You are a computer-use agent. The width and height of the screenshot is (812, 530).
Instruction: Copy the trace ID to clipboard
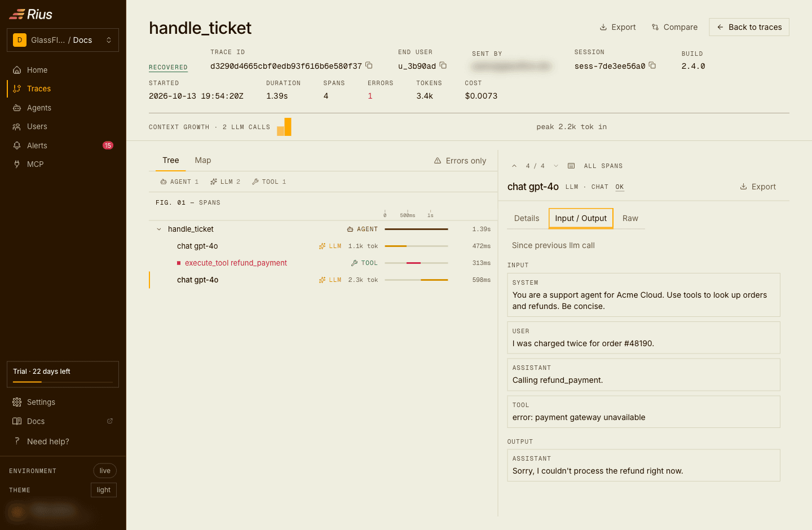pos(369,65)
